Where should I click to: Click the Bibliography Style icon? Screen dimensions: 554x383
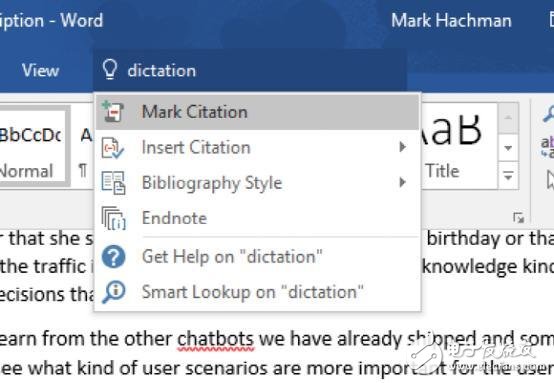(113, 183)
